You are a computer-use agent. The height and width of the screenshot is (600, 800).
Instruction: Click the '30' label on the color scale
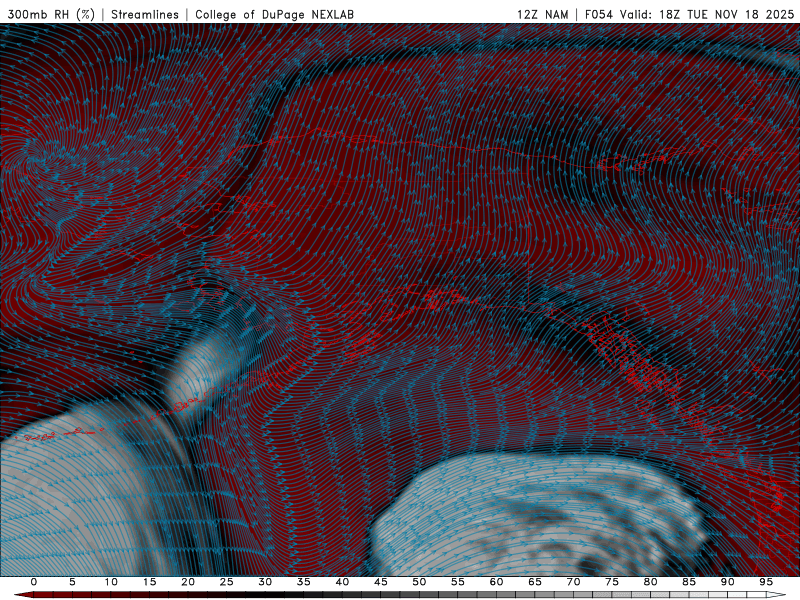pyautogui.click(x=265, y=582)
